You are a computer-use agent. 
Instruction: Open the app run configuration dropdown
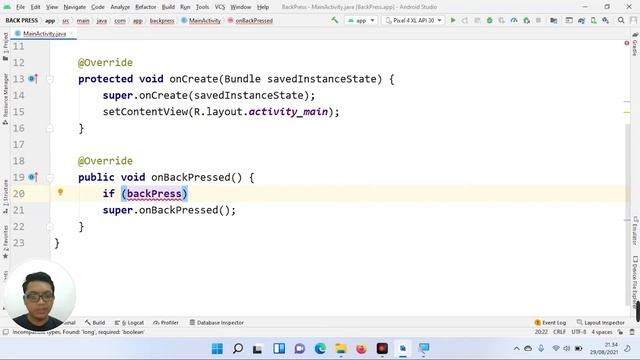pos(361,20)
